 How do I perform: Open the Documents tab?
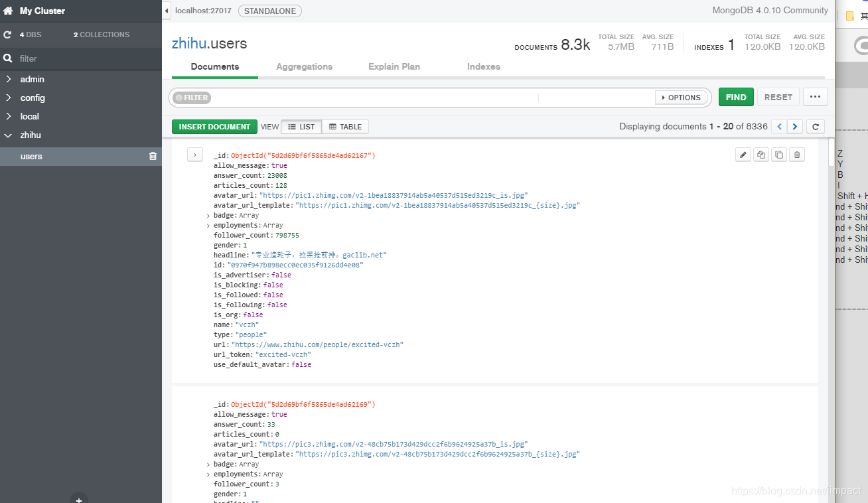coord(215,67)
